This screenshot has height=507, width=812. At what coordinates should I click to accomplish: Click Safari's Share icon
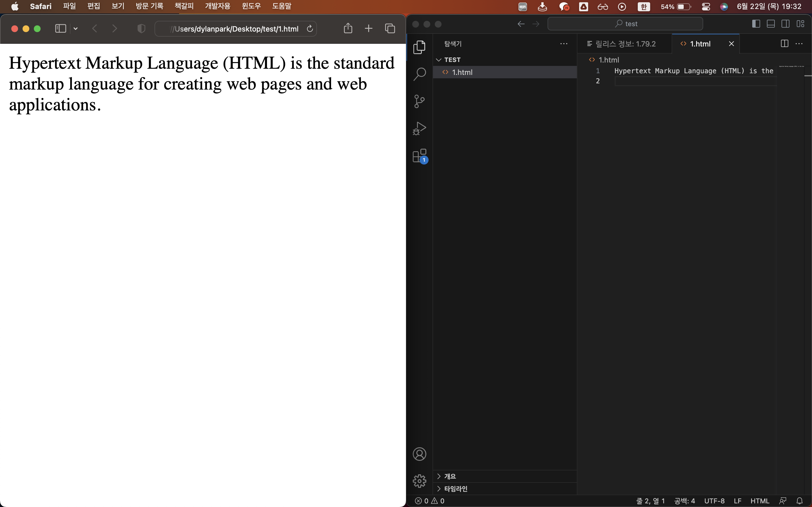pyautogui.click(x=348, y=28)
